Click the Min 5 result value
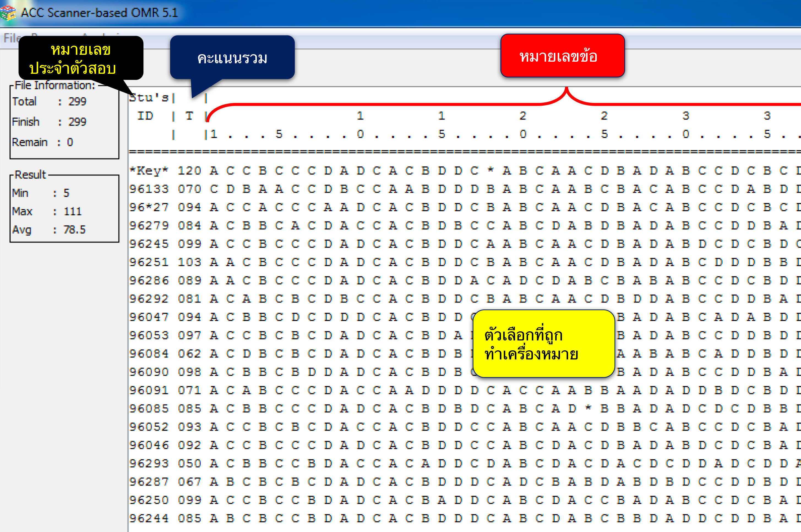This screenshot has width=801, height=532. [66, 193]
